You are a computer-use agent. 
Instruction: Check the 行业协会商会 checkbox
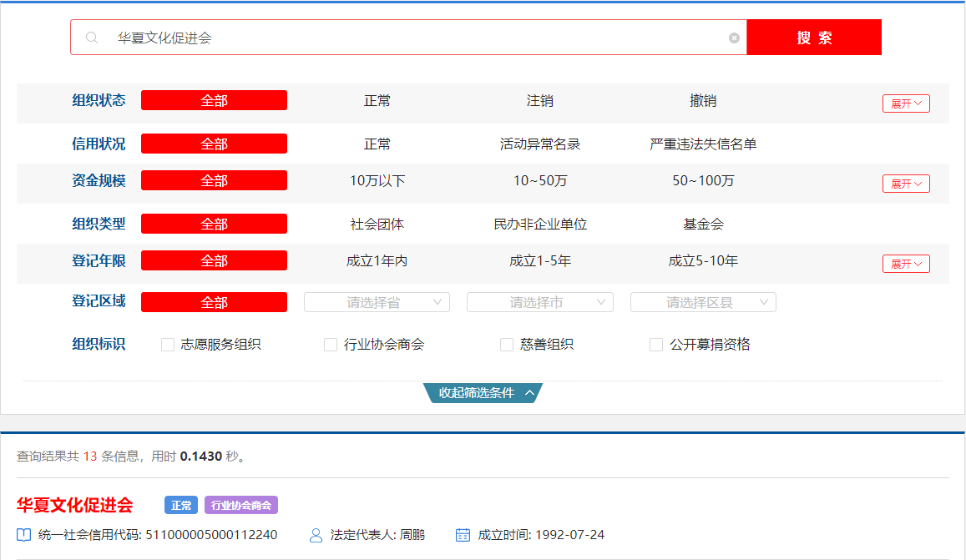point(331,345)
